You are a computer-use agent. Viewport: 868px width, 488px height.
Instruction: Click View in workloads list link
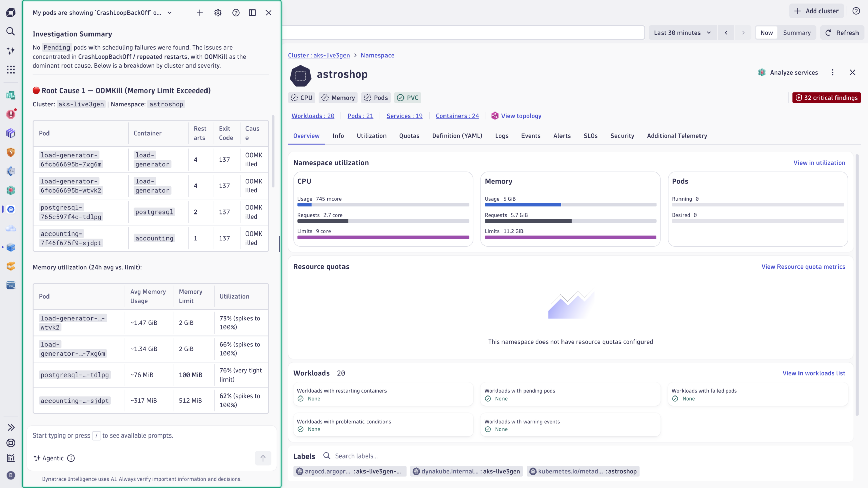click(x=814, y=373)
